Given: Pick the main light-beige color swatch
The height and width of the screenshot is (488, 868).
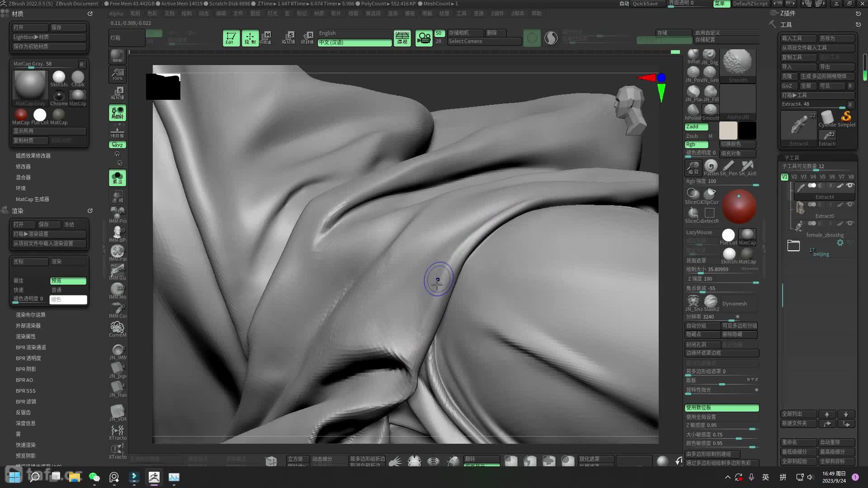Looking at the screenshot, I should (x=728, y=131).
